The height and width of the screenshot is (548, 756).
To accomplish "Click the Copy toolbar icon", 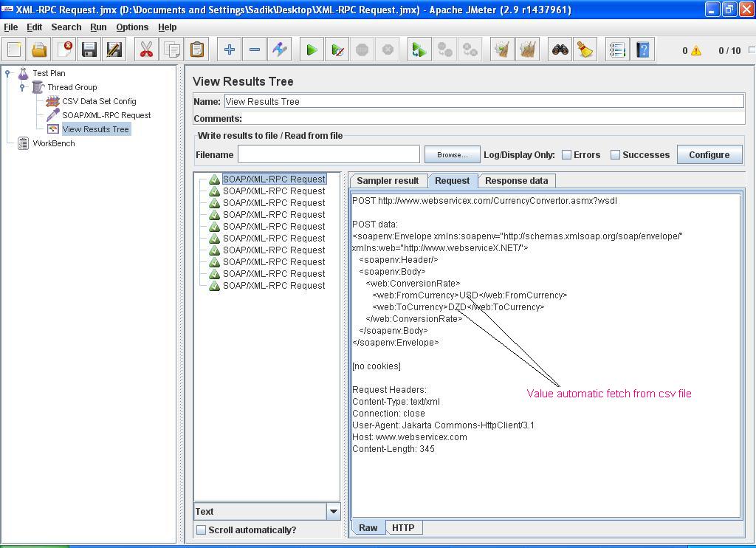I will coord(171,49).
